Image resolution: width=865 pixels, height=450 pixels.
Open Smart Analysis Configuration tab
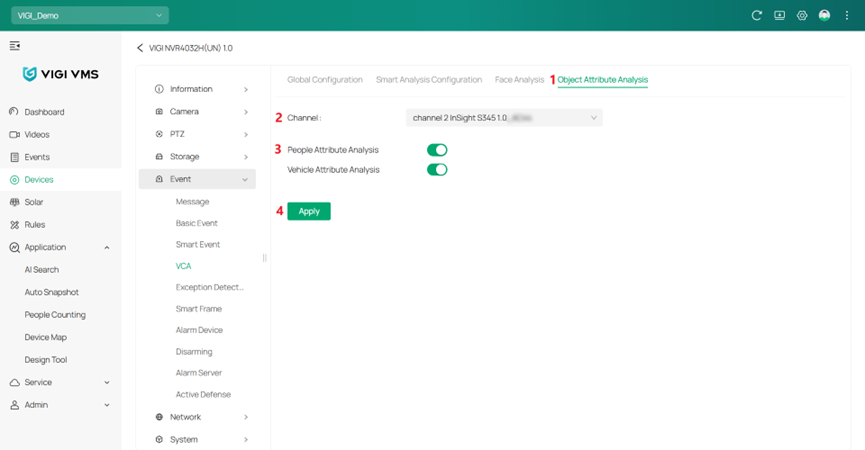point(428,80)
